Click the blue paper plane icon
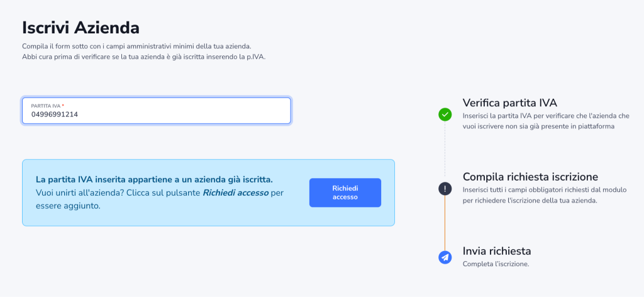This screenshot has width=644, height=297. coord(445,257)
